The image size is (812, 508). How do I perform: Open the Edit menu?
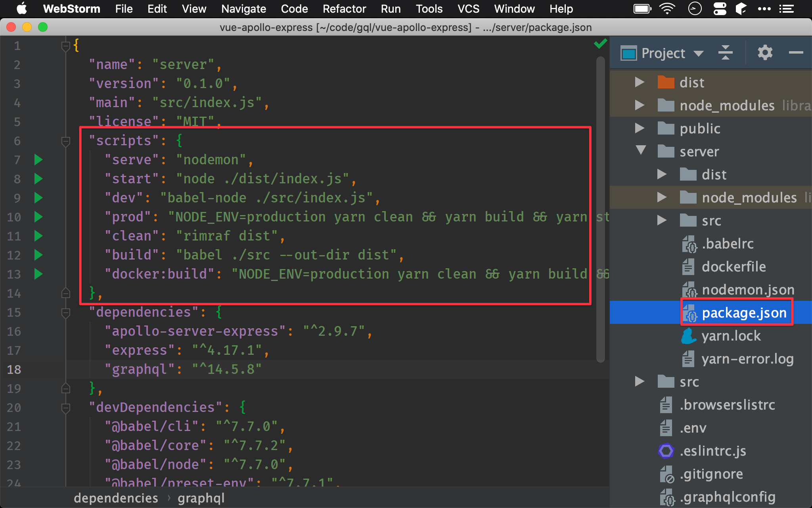tap(157, 9)
